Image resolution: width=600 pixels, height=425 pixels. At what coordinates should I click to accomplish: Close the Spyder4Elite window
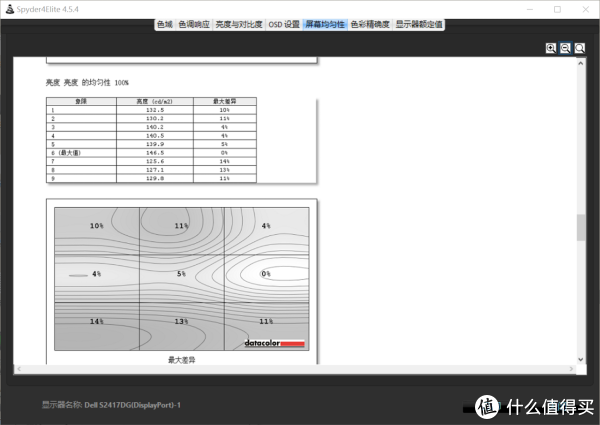585,9
